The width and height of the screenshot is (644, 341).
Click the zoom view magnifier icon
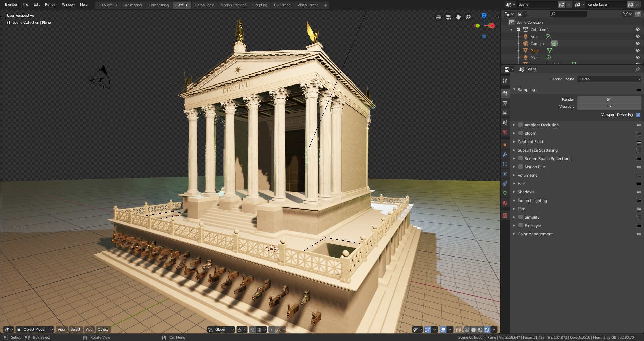point(468,17)
